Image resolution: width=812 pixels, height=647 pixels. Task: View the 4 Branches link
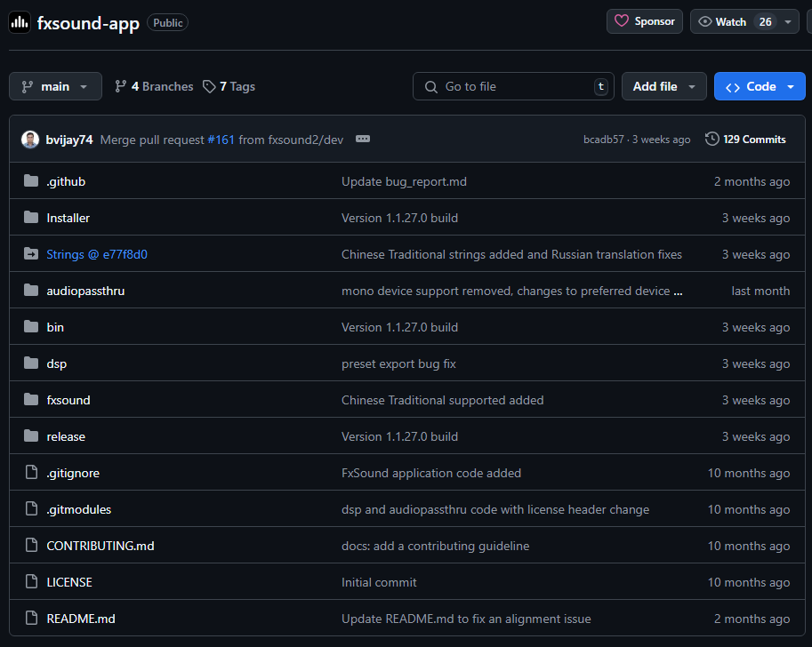[154, 86]
